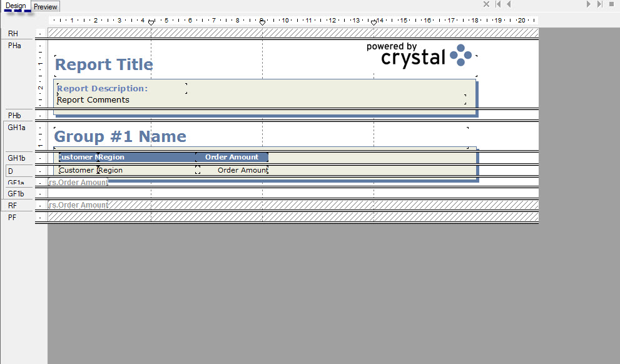This screenshot has width=620, height=364.
Task: Click the Previous Page navigation icon
Action: (509, 4)
